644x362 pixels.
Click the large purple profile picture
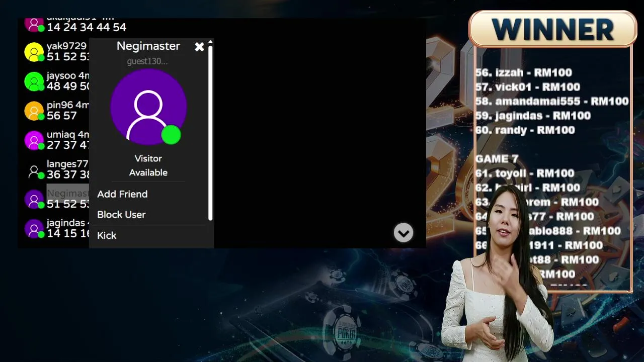[148, 107]
